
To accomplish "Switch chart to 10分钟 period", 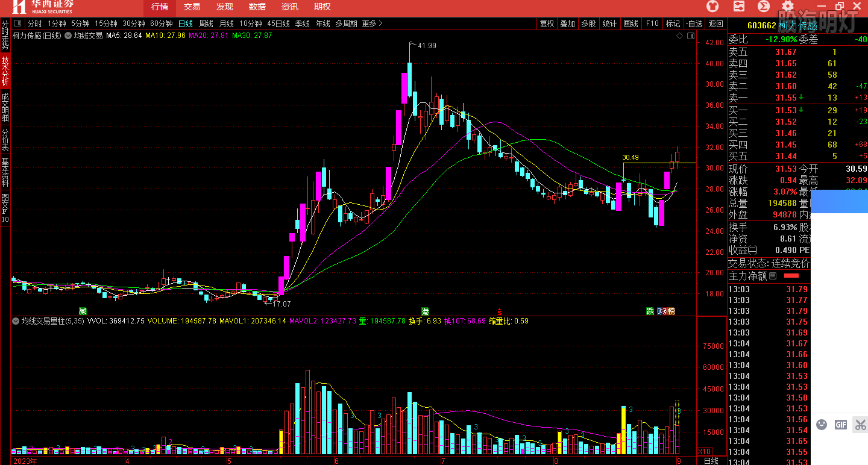I will click(x=251, y=24).
